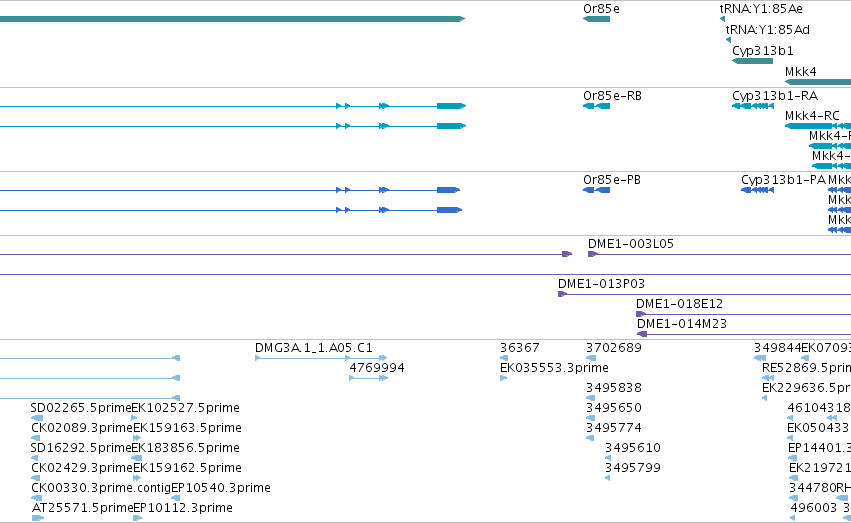This screenshot has width=851, height=523.
Task: Open EST 3702689 label
Action: [614, 348]
